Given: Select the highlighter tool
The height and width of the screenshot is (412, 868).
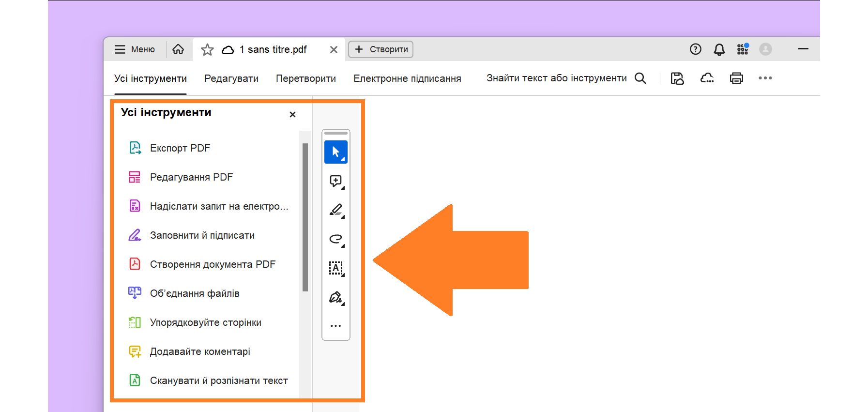Looking at the screenshot, I should click(x=336, y=210).
